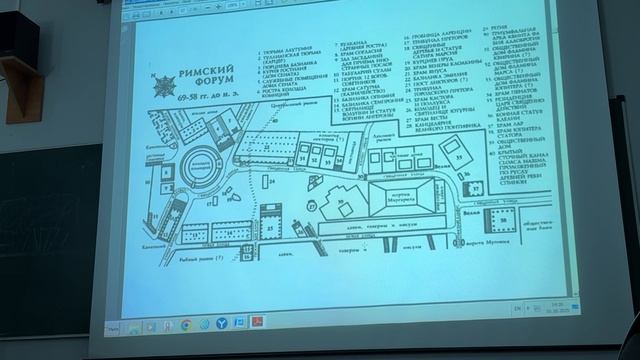This screenshot has height=360, width=640.
Task: Open the blue document app taskbar icon
Action: tap(239, 322)
